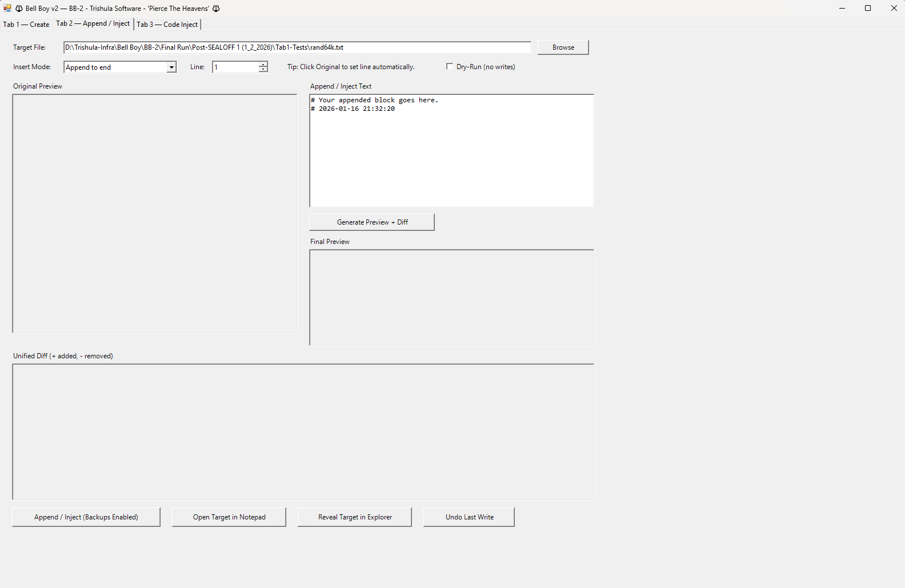Click Open Target in Notepad
905x588 pixels.
tap(229, 517)
